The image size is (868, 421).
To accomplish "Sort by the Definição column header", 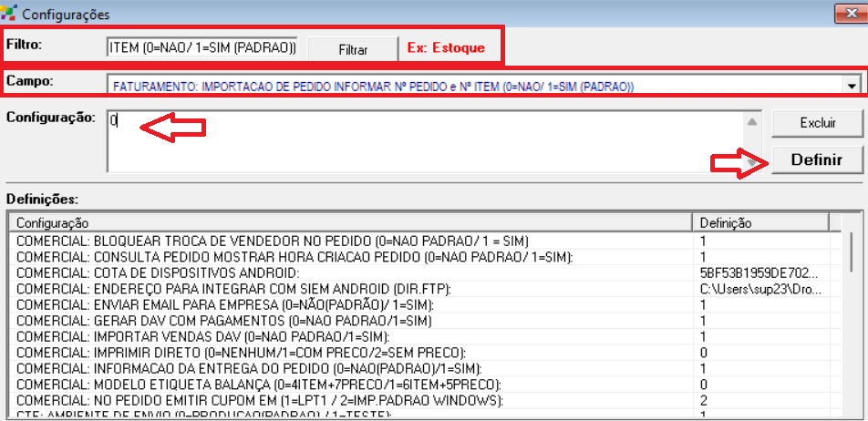I will tap(760, 222).
